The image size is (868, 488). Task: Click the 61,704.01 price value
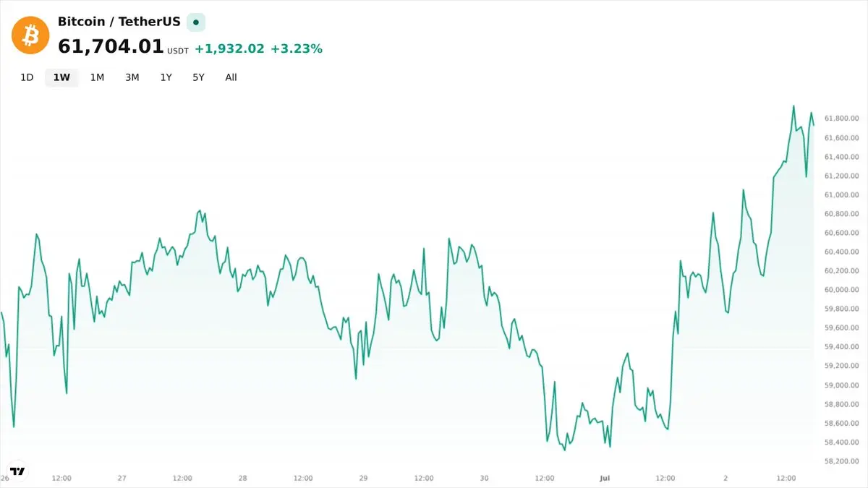click(x=111, y=47)
